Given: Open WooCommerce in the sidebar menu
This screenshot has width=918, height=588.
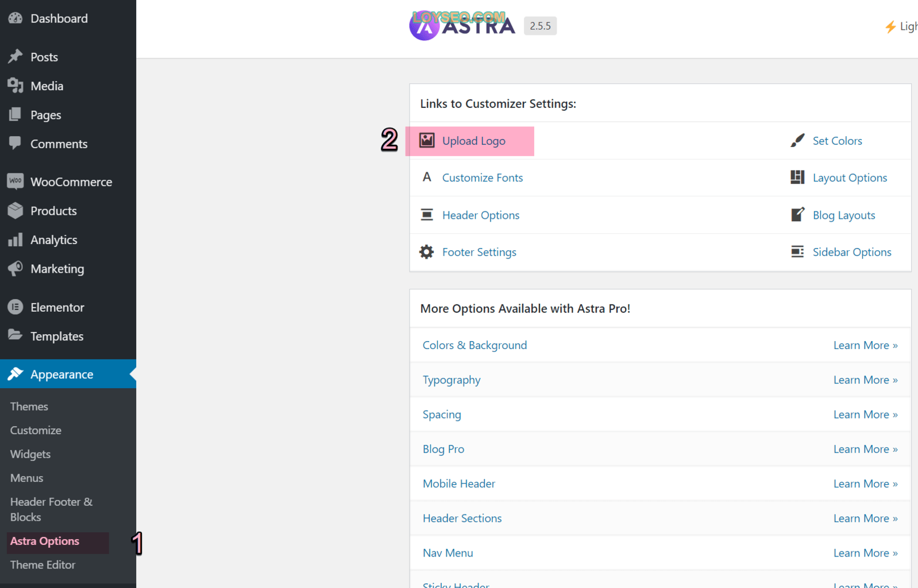Looking at the screenshot, I should pos(71,182).
